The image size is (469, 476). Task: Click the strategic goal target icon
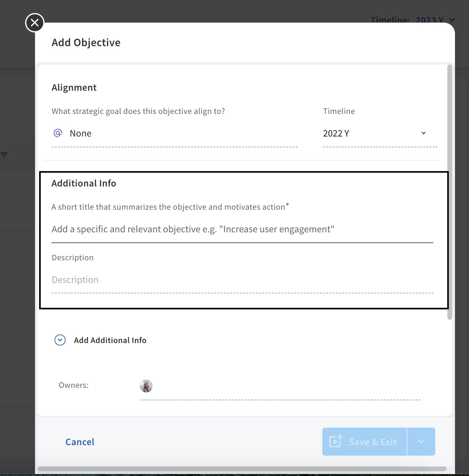tap(58, 133)
